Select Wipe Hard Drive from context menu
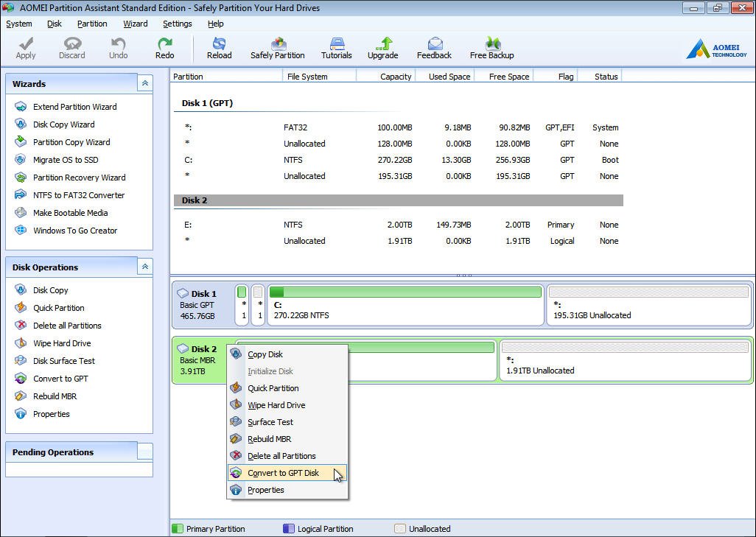 tap(276, 405)
